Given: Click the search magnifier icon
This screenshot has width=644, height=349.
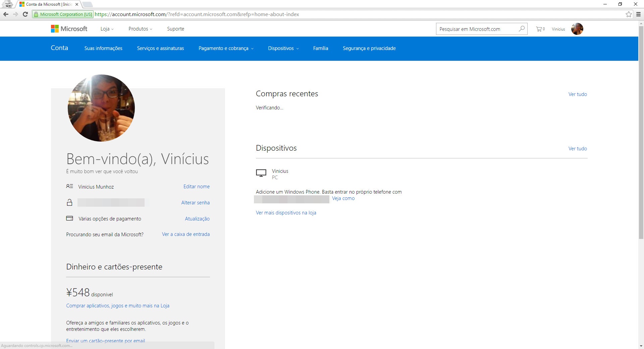Looking at the screenshot, I should click(522, 29).
